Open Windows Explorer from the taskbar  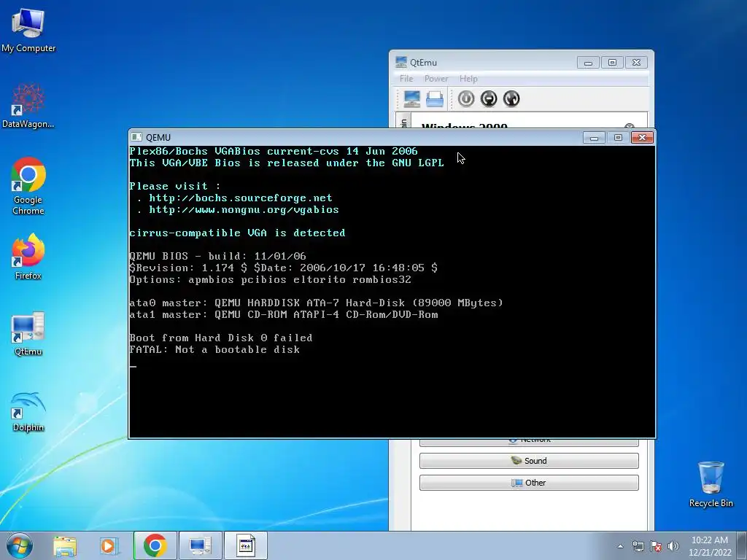point(65,545)
